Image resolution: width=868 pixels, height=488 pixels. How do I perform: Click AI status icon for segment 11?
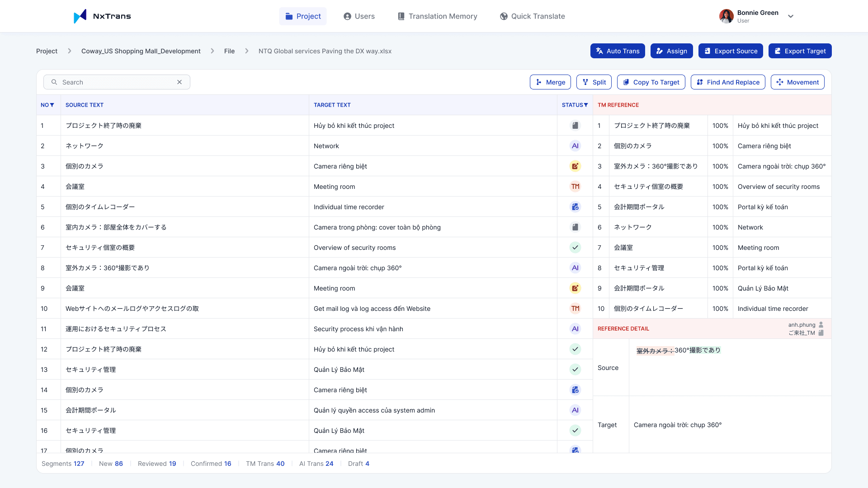[575, 329]
